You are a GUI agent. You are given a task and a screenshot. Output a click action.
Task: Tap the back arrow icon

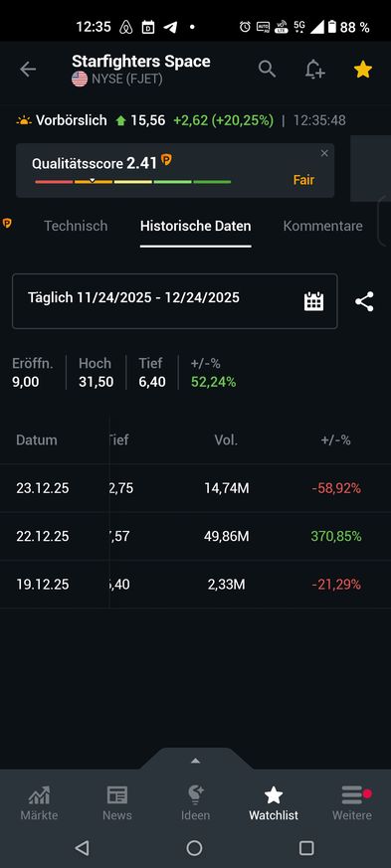click(x=28, y=70)
